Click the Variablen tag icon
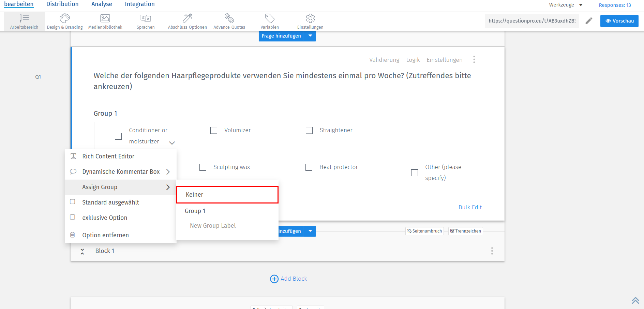 coord(270,18)
